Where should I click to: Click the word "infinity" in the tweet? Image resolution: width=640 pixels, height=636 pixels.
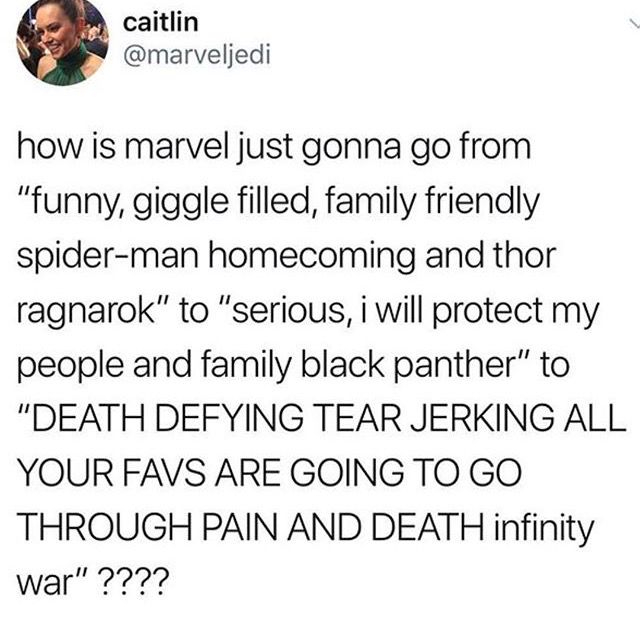pos(544,528)
